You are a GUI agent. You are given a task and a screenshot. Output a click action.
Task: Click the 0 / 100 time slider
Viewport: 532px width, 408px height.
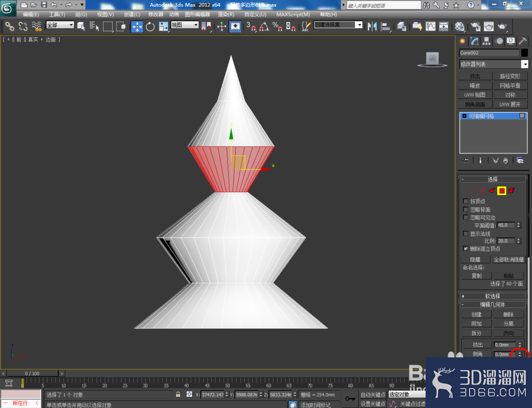32,373
